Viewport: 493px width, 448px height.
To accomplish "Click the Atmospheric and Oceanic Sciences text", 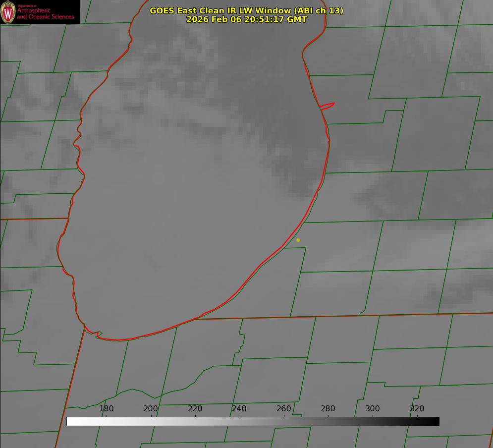I will (45, 13).
